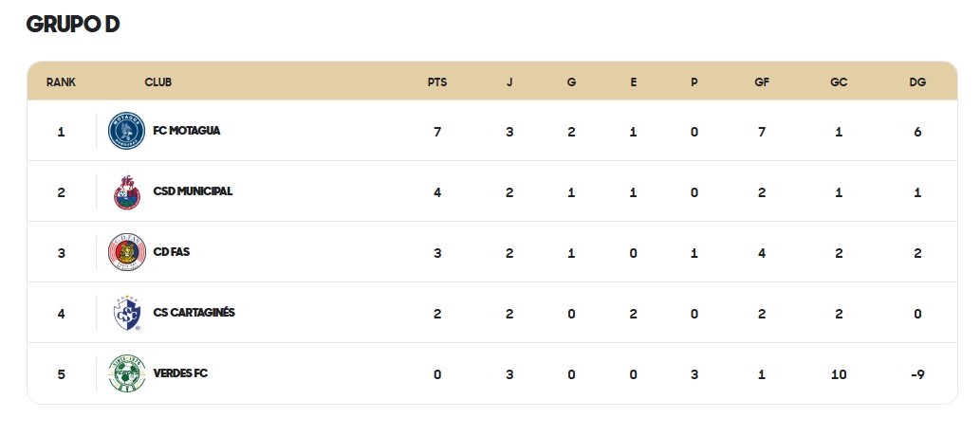Screen dimensions: 980x436
Task: Click FC Motagua's points value 7
Action: point(437,133)
